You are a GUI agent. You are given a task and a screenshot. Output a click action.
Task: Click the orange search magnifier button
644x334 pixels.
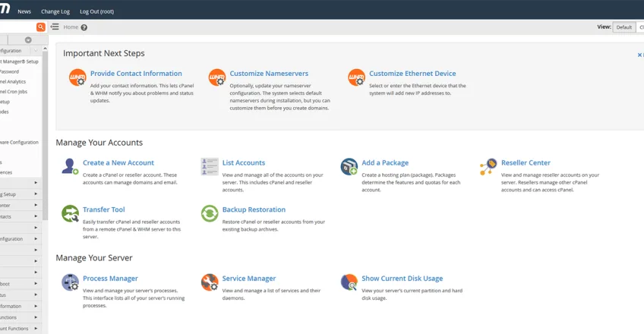(41, 27)
